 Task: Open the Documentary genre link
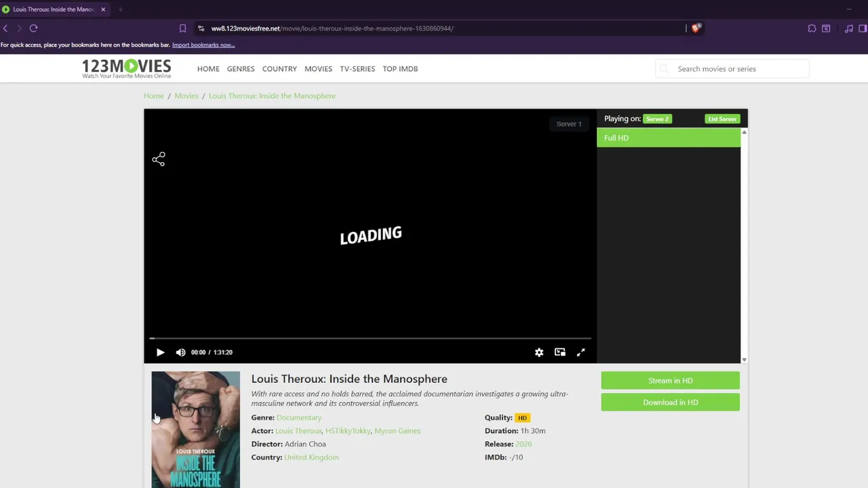[299, 418]
